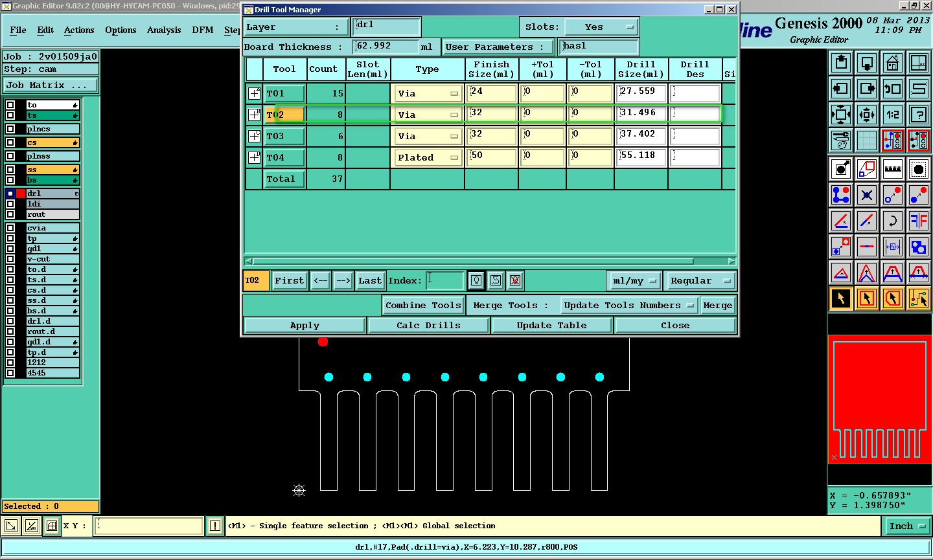Click the mirror F flip icon
The image size is (933, 560).
tap(918, 221)
